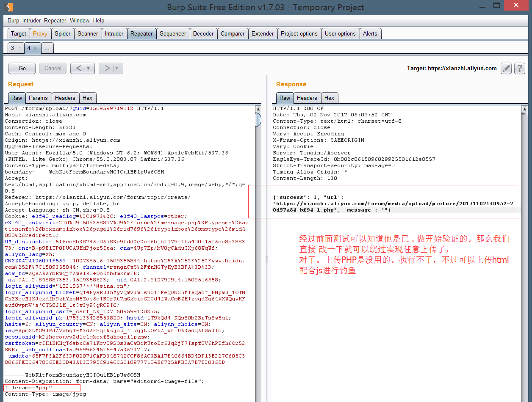Close repeater tab 3 with its x
This screenshot has height=402, width=532.
pos(19,49)
